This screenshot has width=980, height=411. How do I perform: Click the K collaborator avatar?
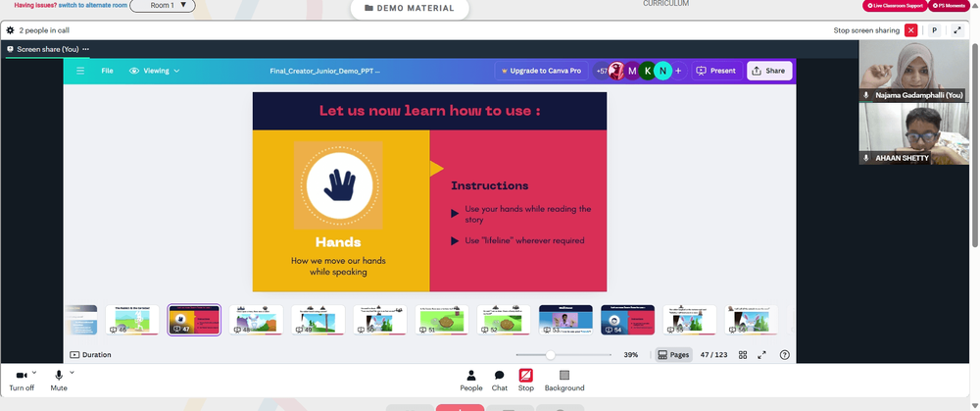click(x=648, y=71)
